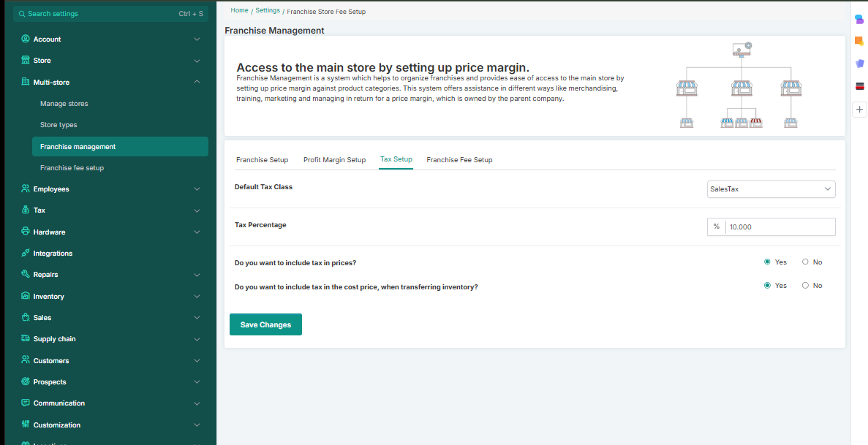Click the Employees icon in sidebar
Image resolution: width=868 pixels, height=445 pixels.
pos(26,189)
